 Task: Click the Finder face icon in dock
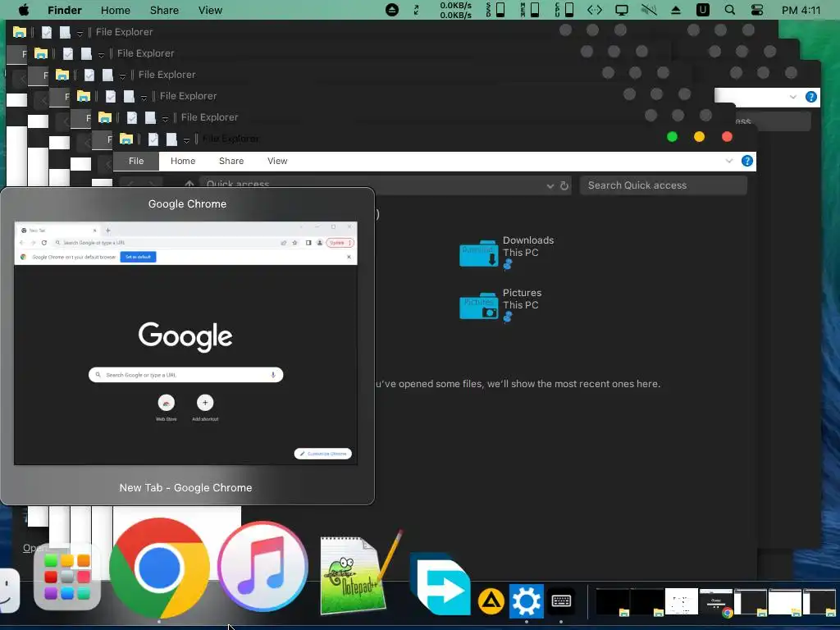[x=8, y=591]
